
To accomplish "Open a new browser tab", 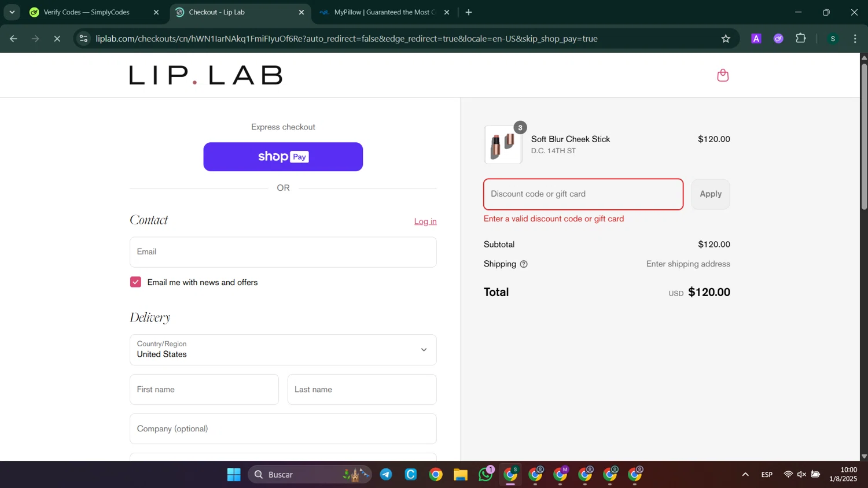I will (x=469, y=12).
